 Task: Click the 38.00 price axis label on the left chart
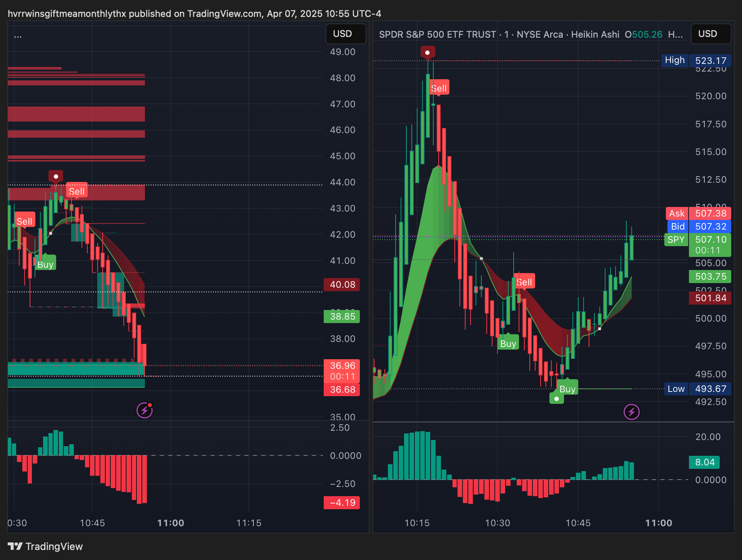[x=343, y=339]
